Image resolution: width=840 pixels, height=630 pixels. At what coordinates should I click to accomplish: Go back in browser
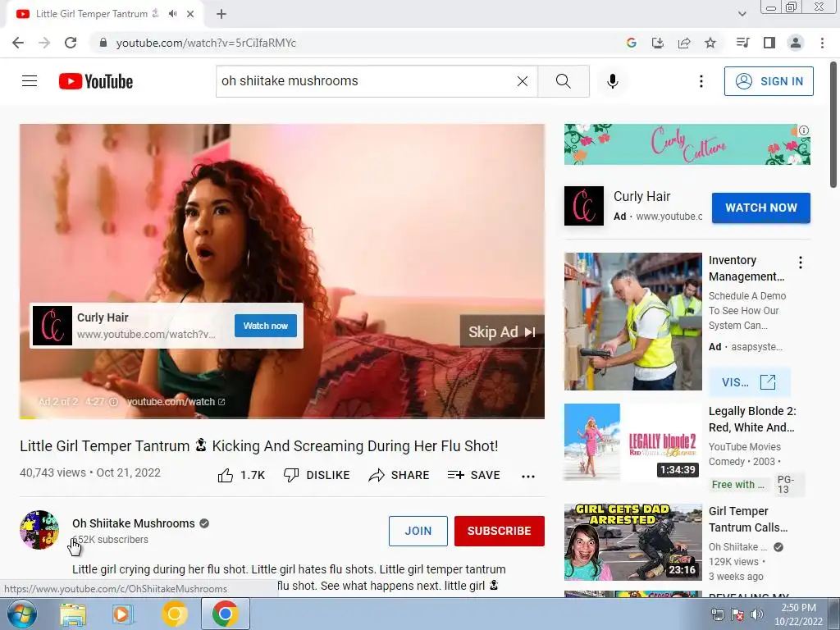tap(18, 43)
